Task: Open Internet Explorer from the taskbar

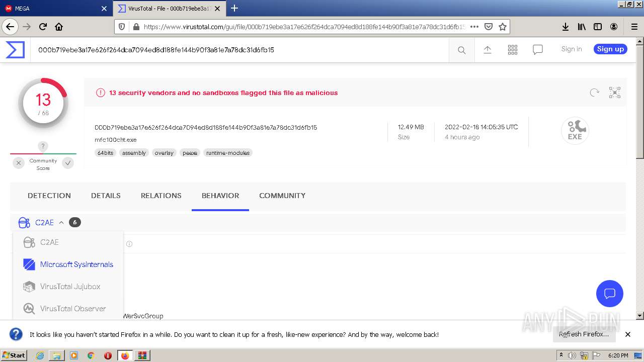Action: [x=40, y=355]
